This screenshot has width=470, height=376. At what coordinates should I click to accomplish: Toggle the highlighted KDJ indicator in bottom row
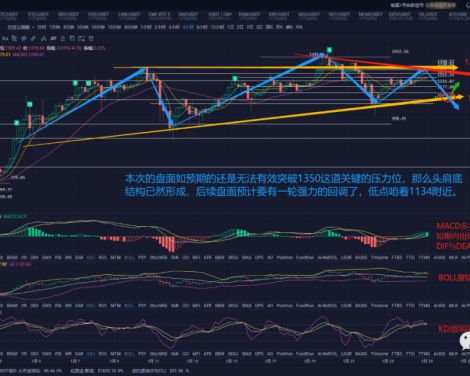point(91,353)
